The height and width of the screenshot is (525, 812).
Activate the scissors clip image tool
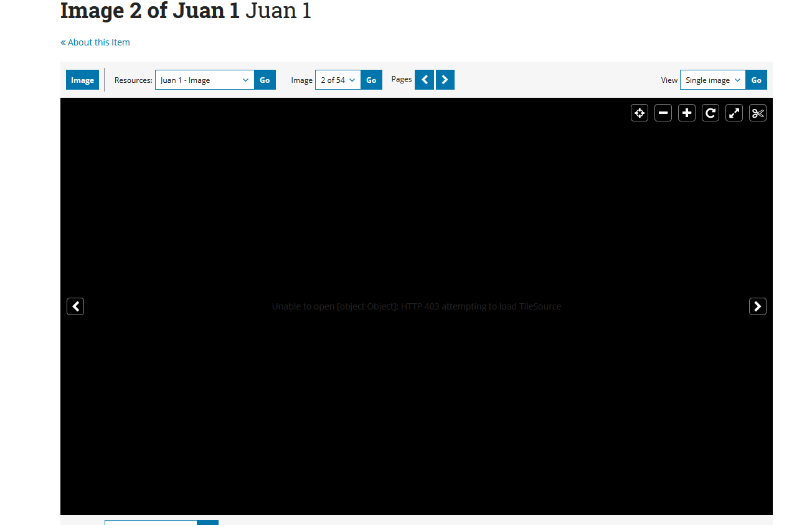tap(758, 113)
